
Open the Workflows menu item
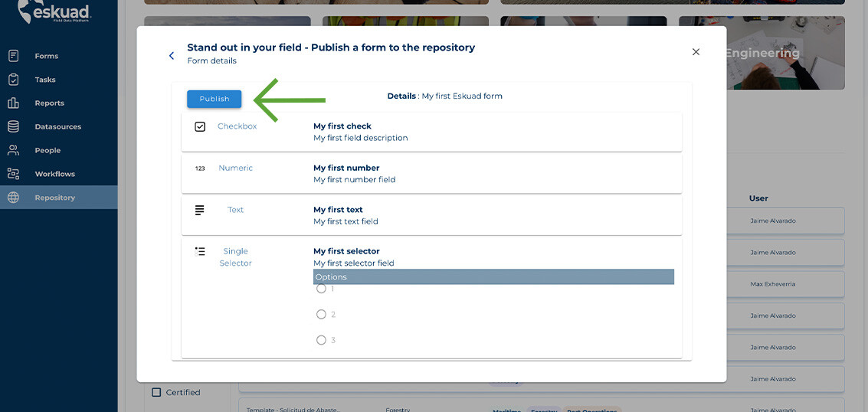point(54,174)
